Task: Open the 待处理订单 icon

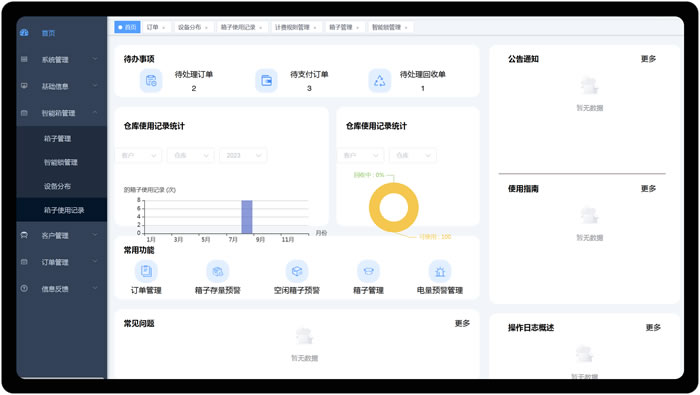Action: click(x=151, y=81)
